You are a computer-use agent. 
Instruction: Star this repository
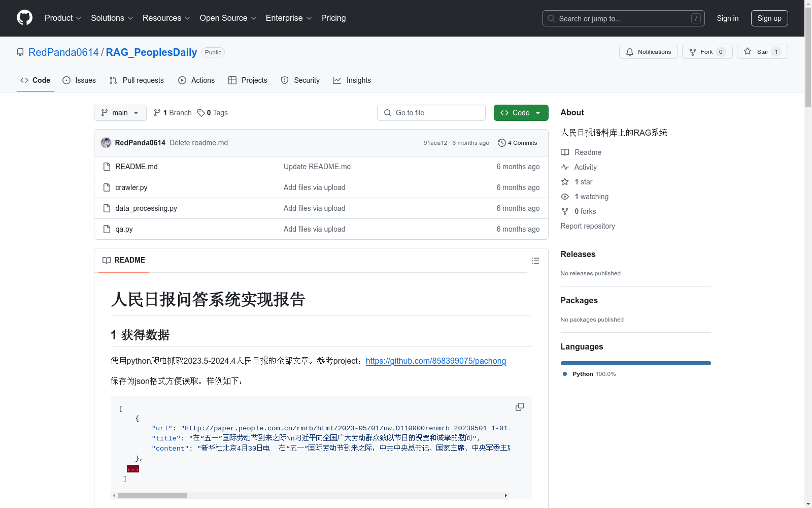(762, 52)
